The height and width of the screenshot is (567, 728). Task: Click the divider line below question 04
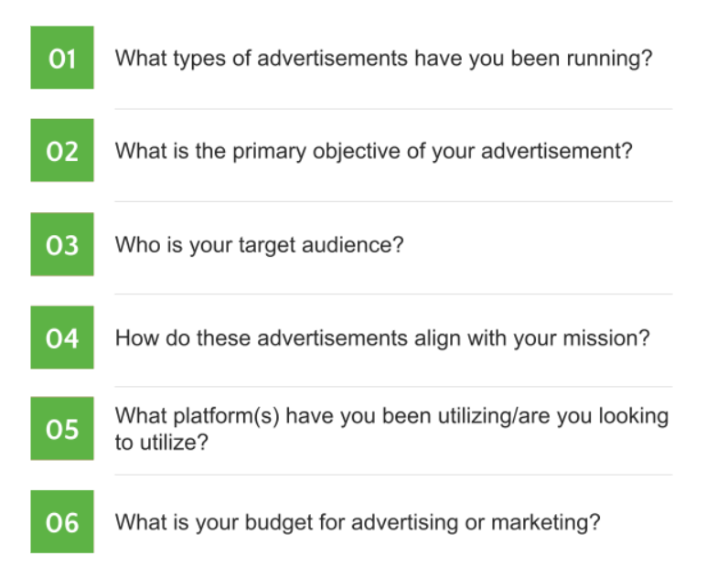(x=393, y=386)
